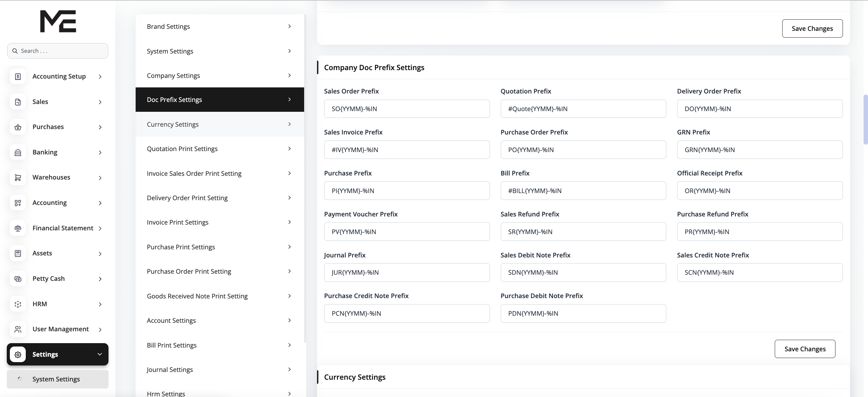Screen dimensions: 868x397
Task: Collapse the Settings menu chevron
Action: [100, 354]
